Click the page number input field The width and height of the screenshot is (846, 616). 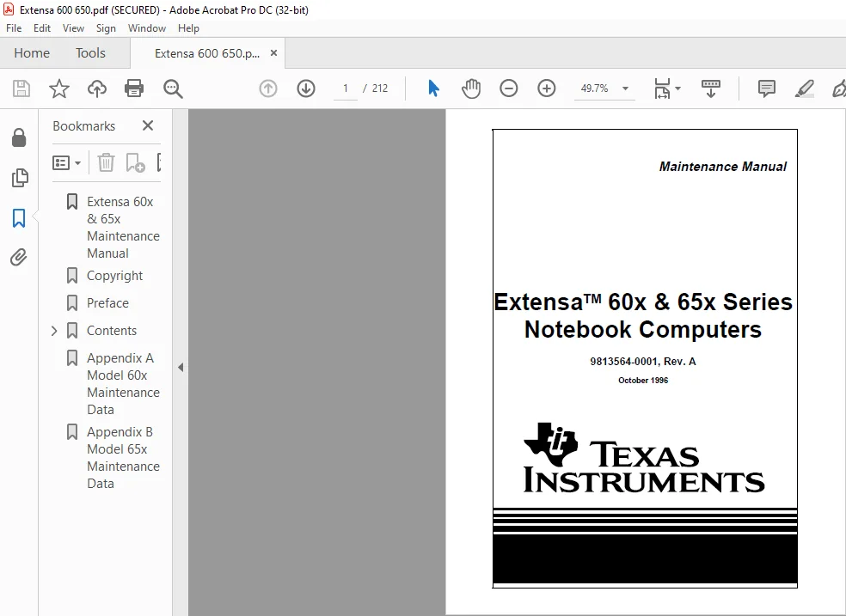346,88
